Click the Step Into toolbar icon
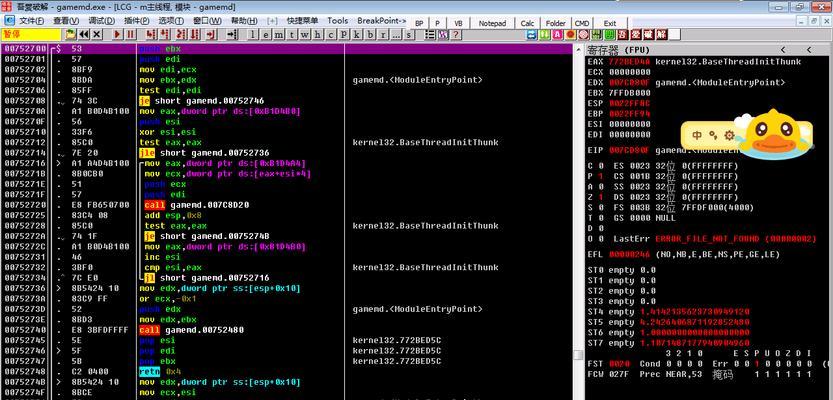 coord(151,35)
